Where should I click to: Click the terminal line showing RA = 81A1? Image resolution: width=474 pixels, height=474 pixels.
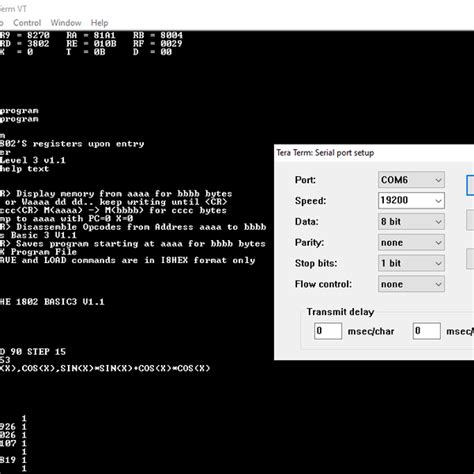[x=91, y=35]
